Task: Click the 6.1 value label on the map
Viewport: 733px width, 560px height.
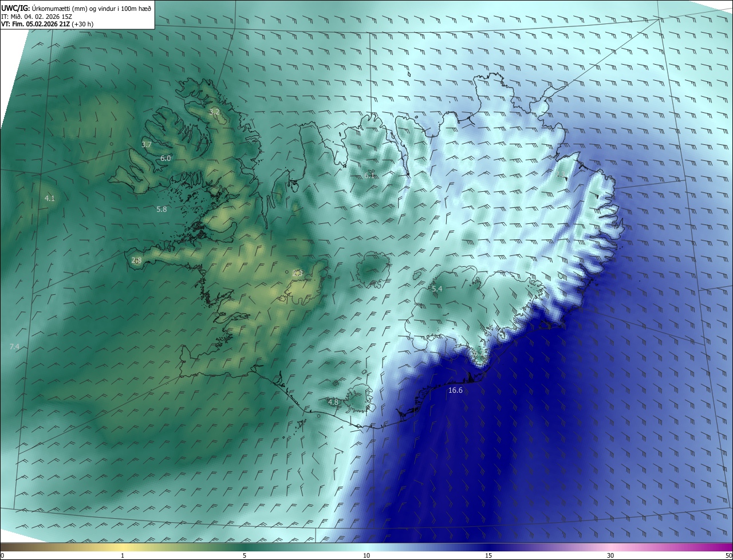Action: click(x=369, y=175)
